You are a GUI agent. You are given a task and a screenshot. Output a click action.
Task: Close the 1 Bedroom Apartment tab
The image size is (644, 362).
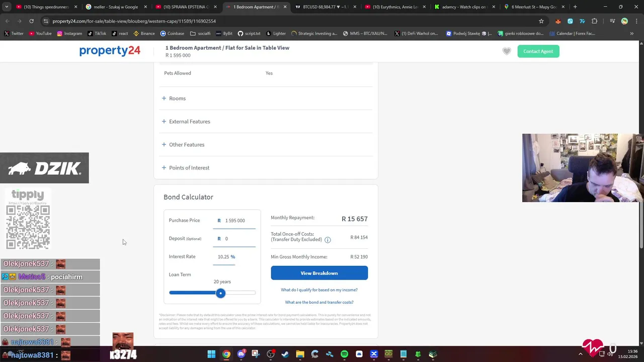285,7
